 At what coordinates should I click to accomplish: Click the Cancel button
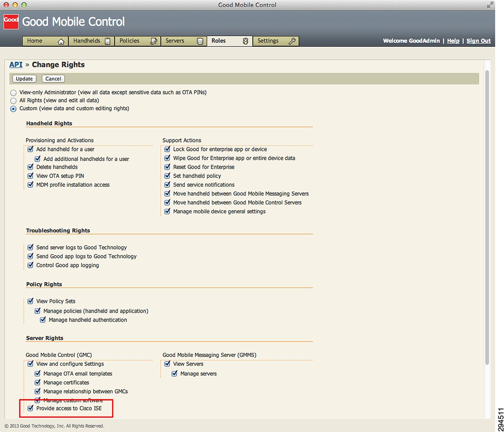pos(53,79)
